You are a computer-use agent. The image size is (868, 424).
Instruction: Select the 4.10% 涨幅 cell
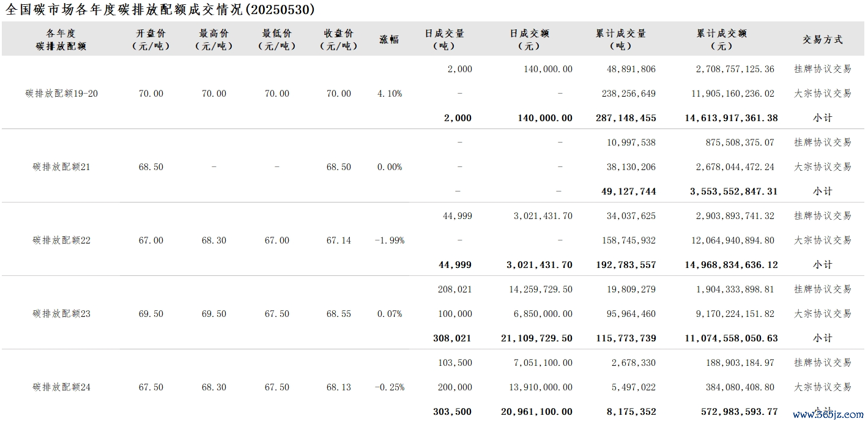click(390, 94)
